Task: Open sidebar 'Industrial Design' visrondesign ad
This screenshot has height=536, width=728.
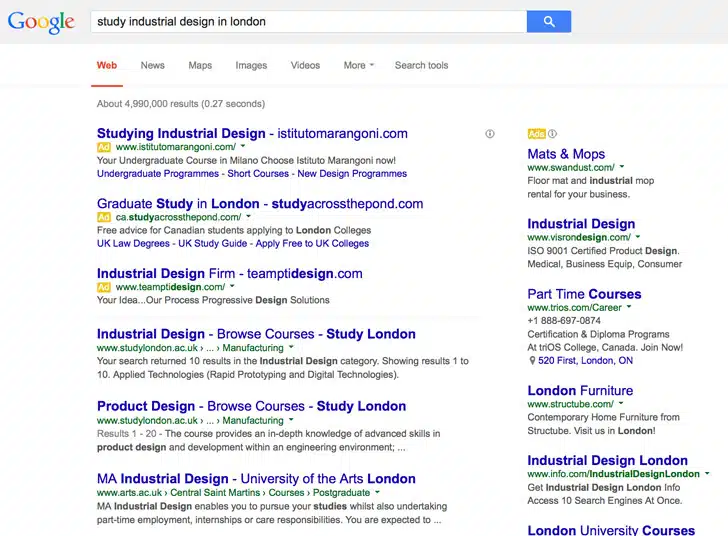Action: point(581,224)
